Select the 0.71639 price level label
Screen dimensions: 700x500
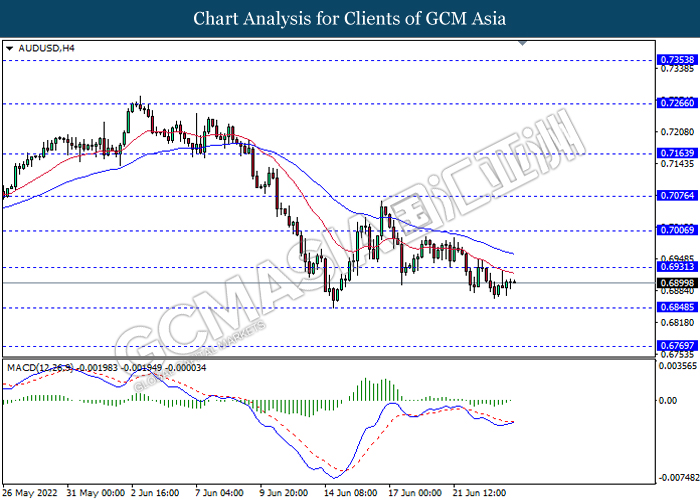[x=677, y=153]
